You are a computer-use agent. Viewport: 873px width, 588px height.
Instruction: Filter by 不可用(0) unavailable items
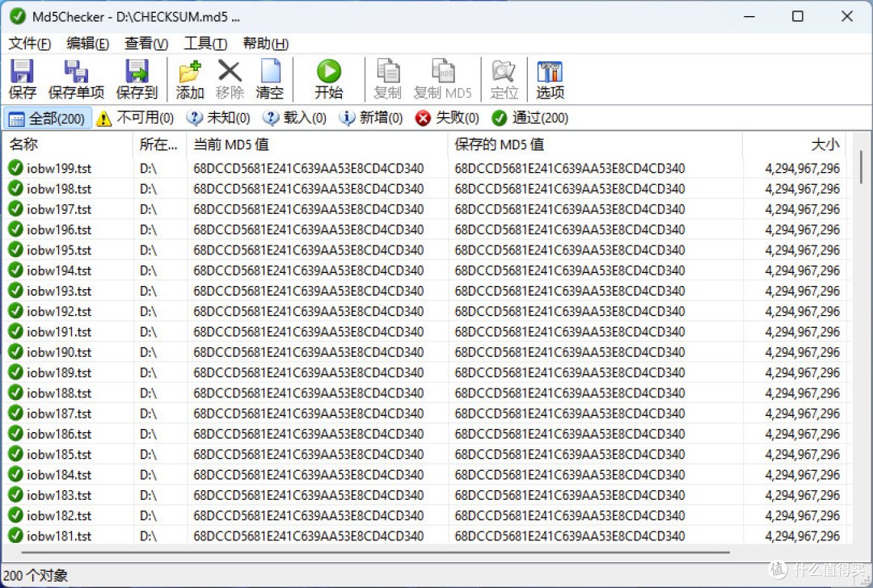135,118
